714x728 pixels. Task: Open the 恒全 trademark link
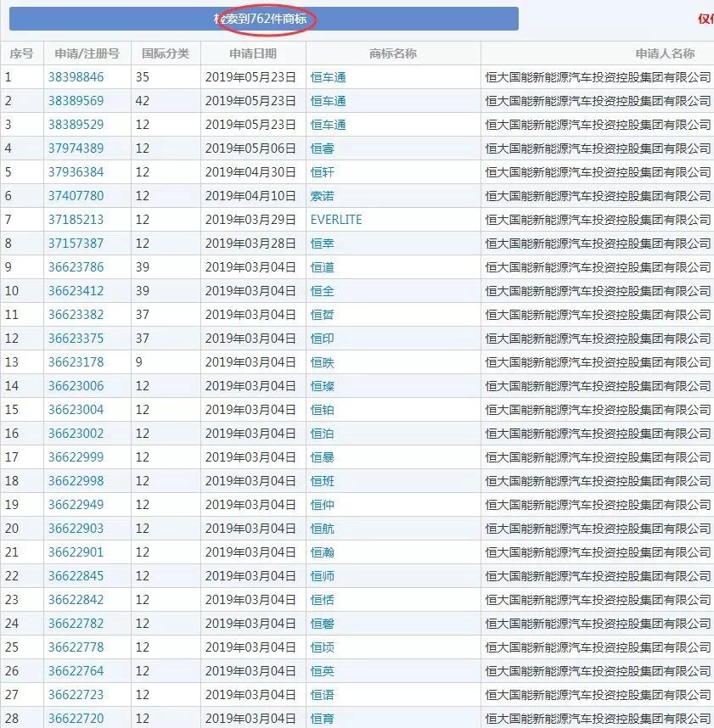pyautogui.click(x=322, y=291)
